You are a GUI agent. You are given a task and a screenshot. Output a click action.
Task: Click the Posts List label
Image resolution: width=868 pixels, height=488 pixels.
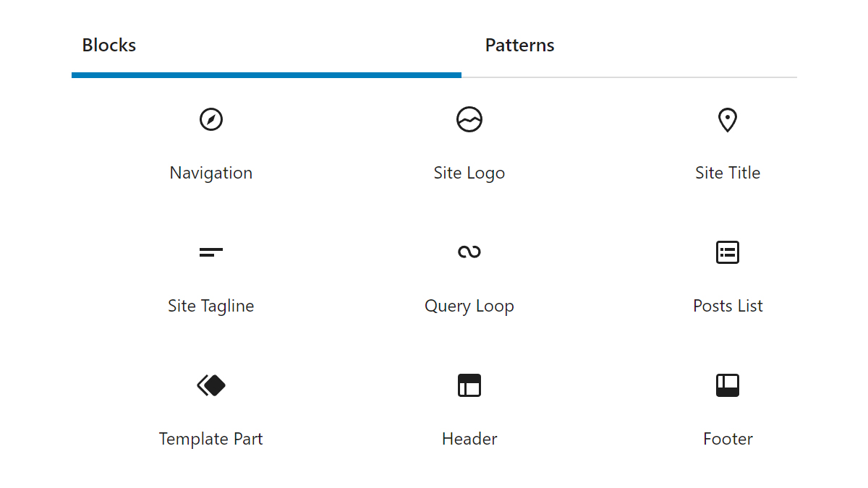click(x=728, y=306)
